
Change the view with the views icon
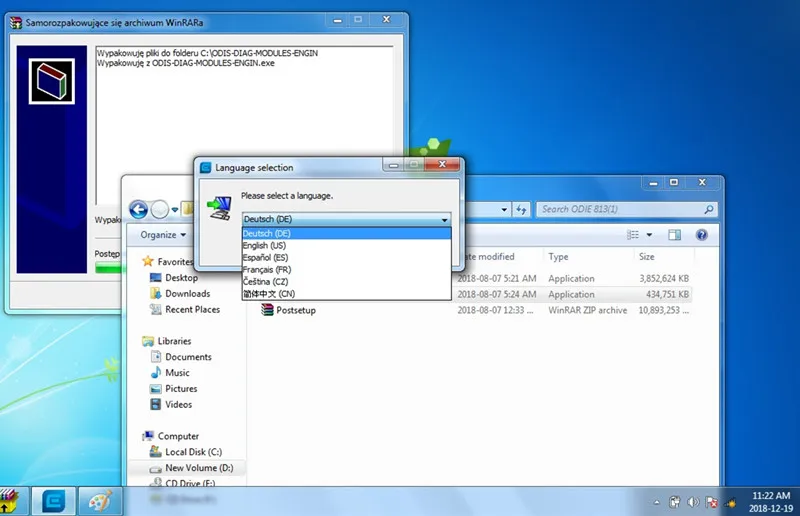tap(633, 235)
